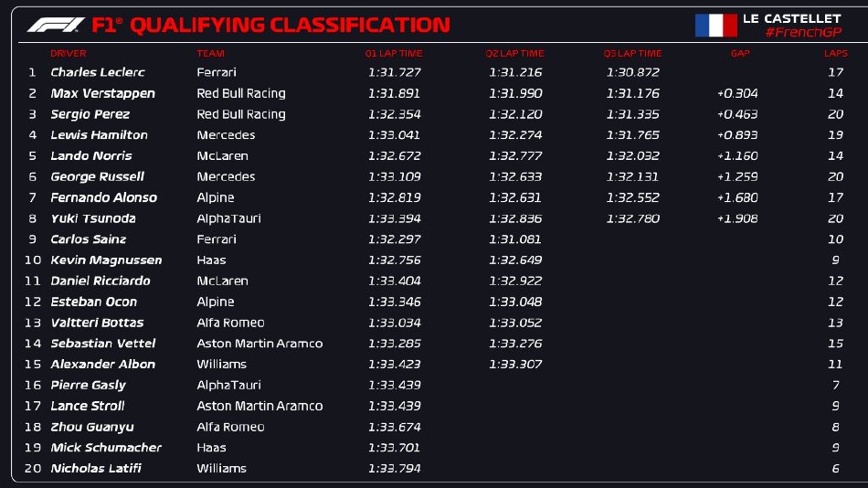Select the GAP column header
The width and height of the screenshot is (868, 488).
(740, 54)
